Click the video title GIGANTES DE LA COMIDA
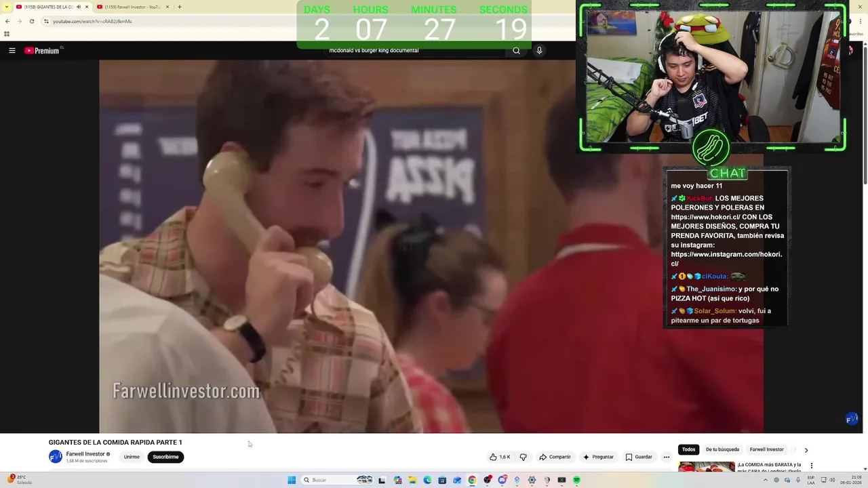This screenshot has width=868, height=488. pyautogui.click(x=115, y=443)
